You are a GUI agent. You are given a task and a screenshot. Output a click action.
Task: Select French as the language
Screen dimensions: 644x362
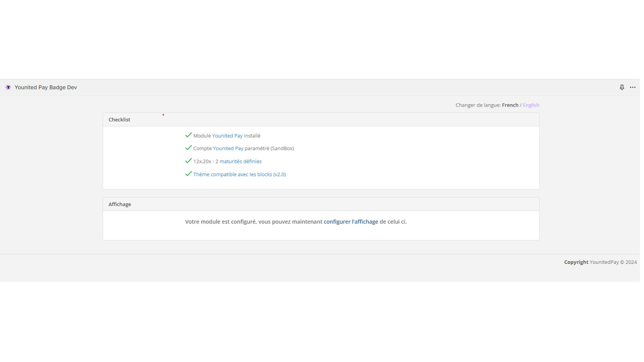tap(510, 105)
